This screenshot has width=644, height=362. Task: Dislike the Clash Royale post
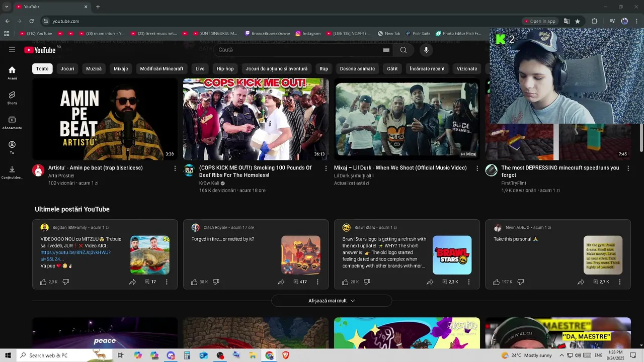point(216,282)
